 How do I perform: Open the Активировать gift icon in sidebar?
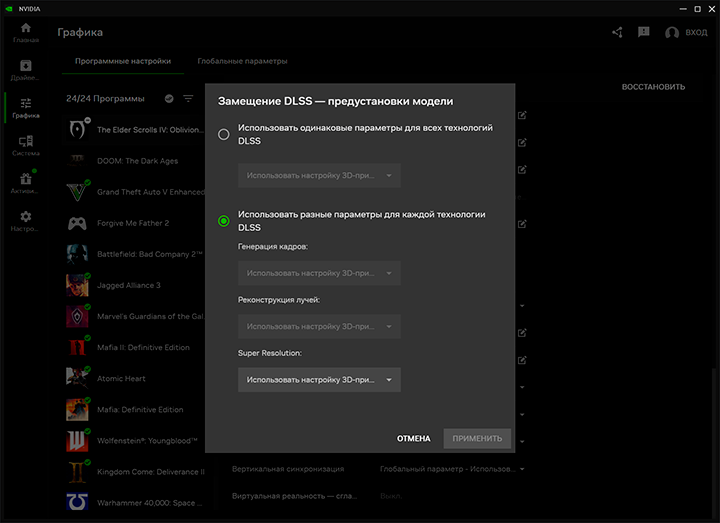[26, 179]
